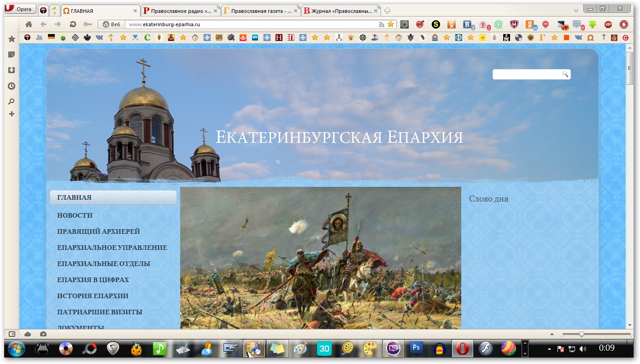This screenshot has height=364, width=640.
Task: Open ЕПАРХИЯ В ЦИФРАХ link
Action: 93,280
